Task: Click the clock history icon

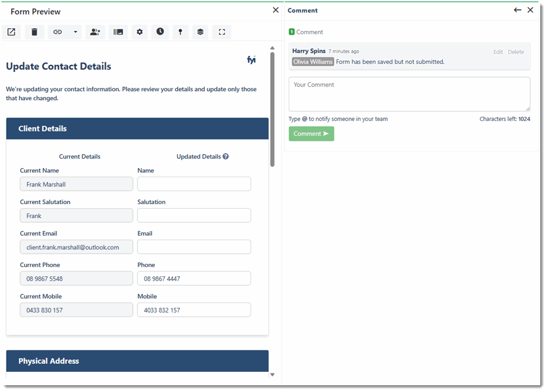Action: [x=160, y=31]
